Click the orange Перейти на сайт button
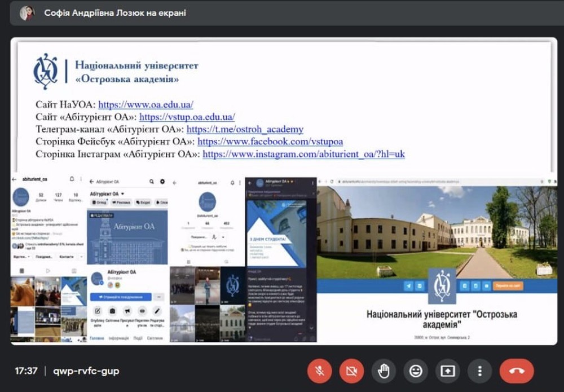The image size is (564, 392). tap(508, 286)
